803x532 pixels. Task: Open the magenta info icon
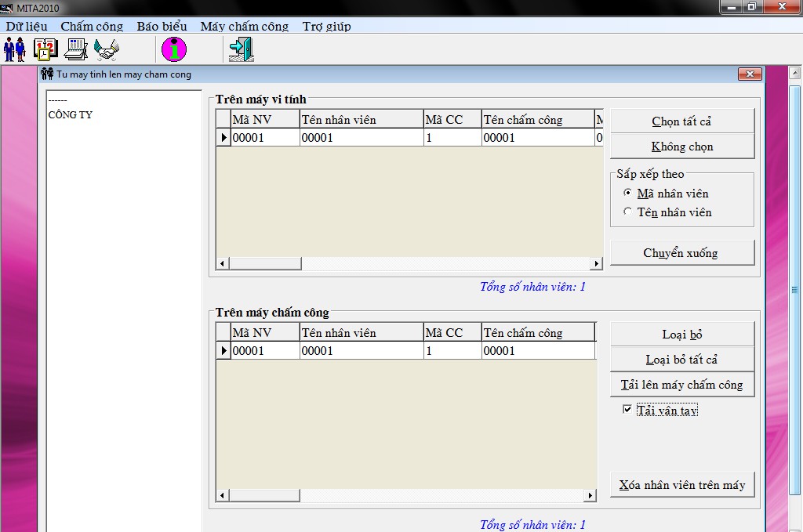coord(174,49)
